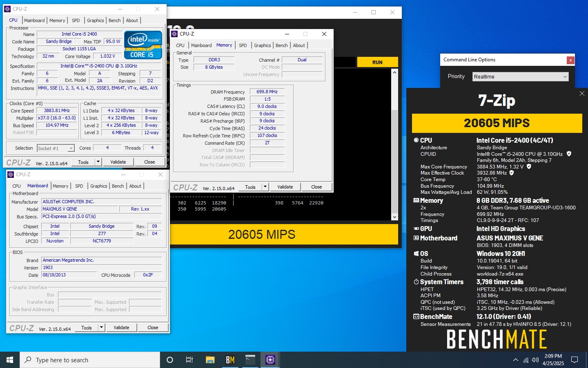Click the Core Speed value 3883.81 MHz
The height and width of the screenshot is (368, 588).
pyautogui.click(x=57, y=110)
